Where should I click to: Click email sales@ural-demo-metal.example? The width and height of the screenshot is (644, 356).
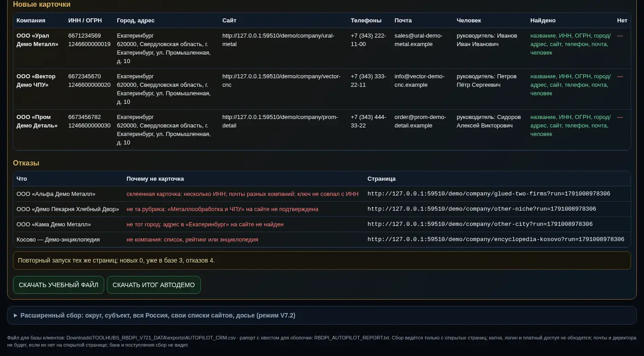pyautogui.click(x=419, y=40)
